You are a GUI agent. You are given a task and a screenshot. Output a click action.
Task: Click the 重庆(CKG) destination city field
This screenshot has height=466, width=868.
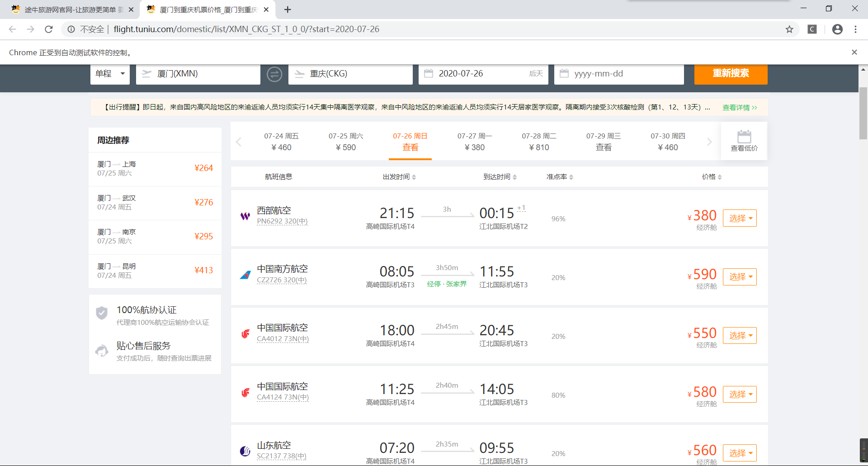350,74
